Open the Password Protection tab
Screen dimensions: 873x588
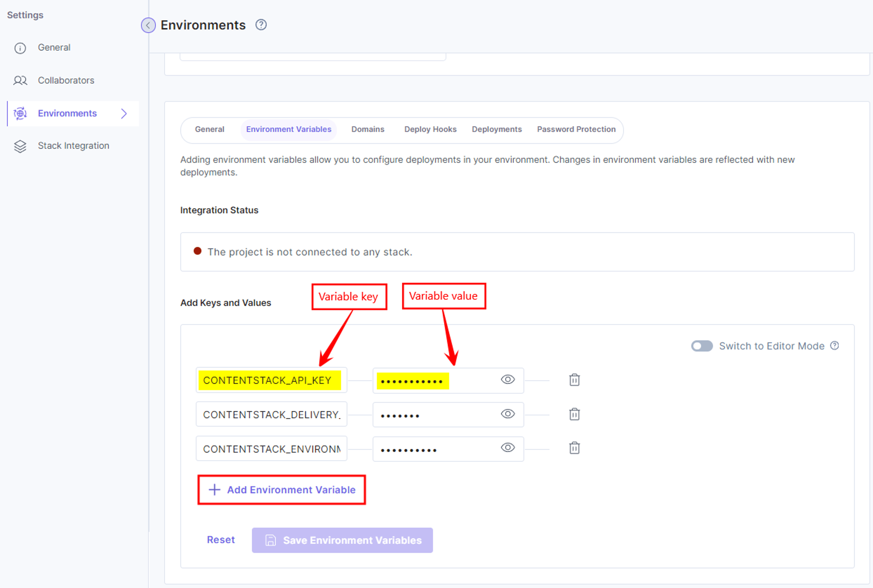[576, 129]
